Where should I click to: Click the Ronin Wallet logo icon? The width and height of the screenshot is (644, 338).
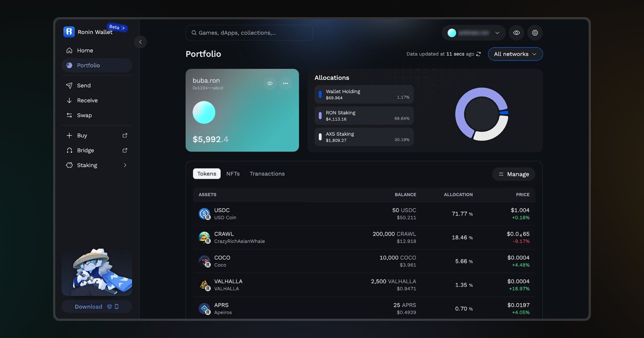(69, 32)
